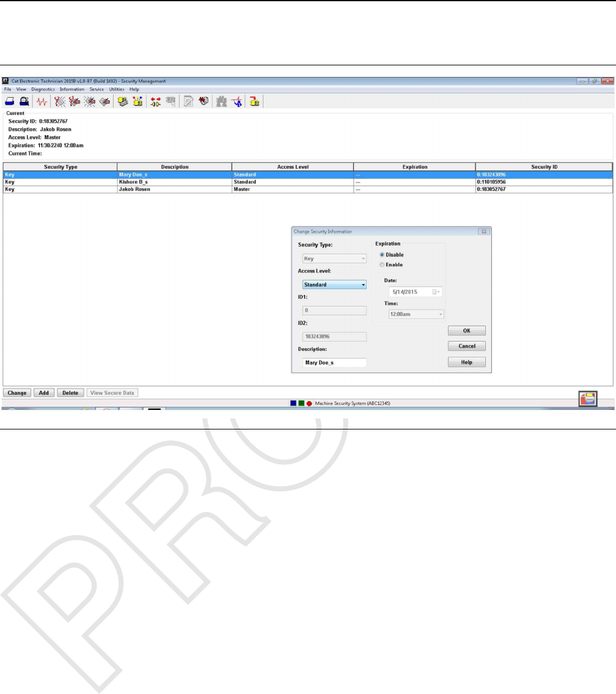This screenshot has height=694, width=616.
Task: Select the Kishore B_s table row
Action: [x=308, y=182]
